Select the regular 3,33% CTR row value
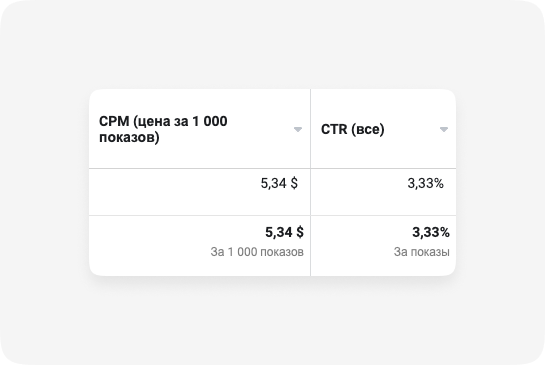Viewport: 545px width, 365px height. tap(425, 183)
